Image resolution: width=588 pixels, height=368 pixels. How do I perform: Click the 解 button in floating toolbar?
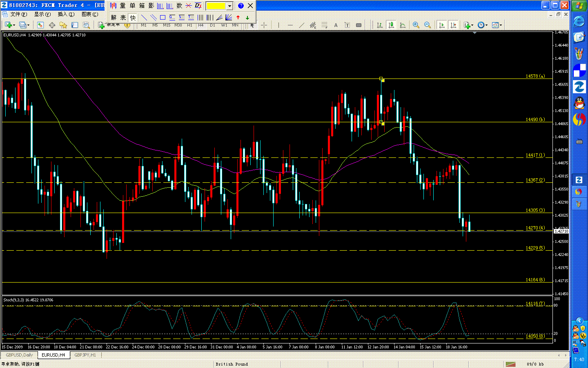(x=114, y=18)
